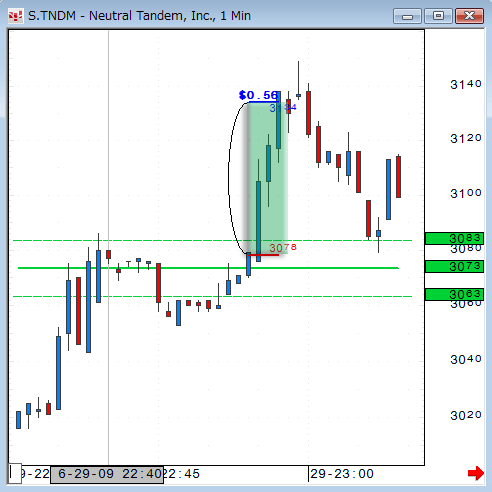Click the 3120 price axis label
The height and width of the screenshot is (492, 492).
(x=466, y=139)
